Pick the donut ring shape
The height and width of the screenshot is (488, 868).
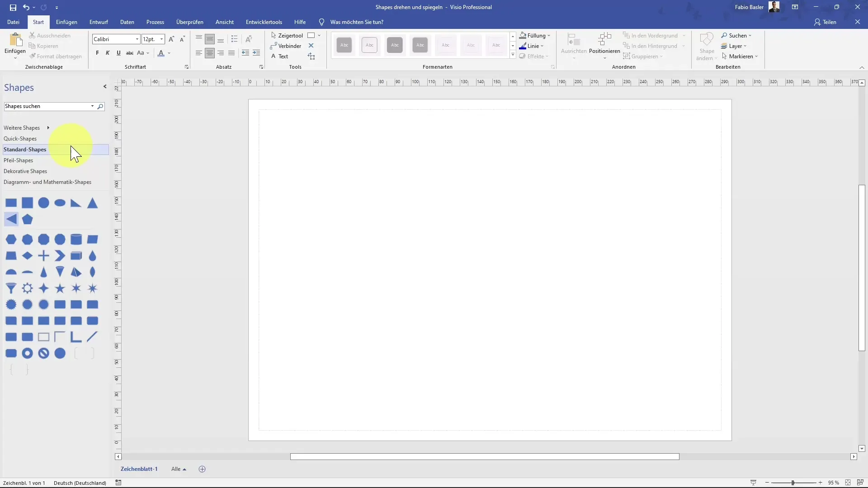[28, 353]
